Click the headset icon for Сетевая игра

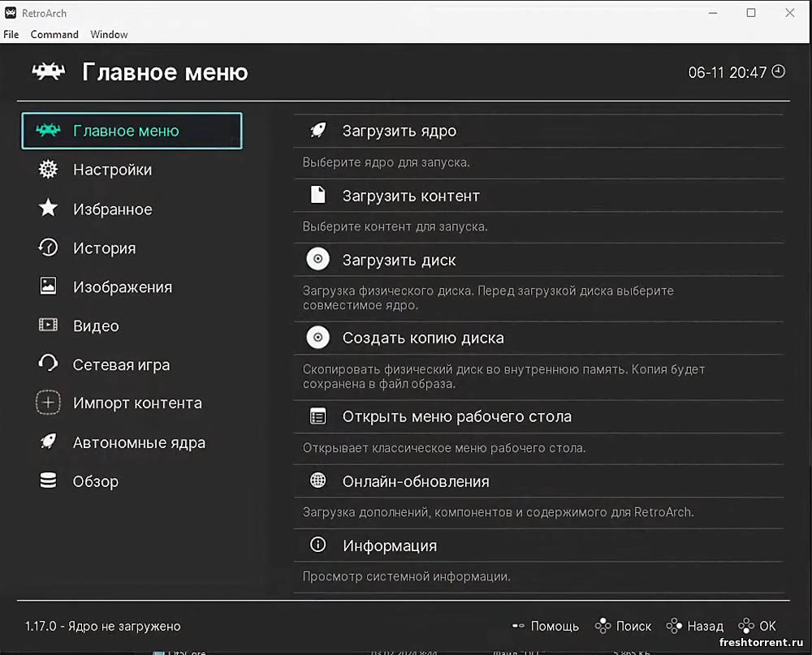[49, 364]
